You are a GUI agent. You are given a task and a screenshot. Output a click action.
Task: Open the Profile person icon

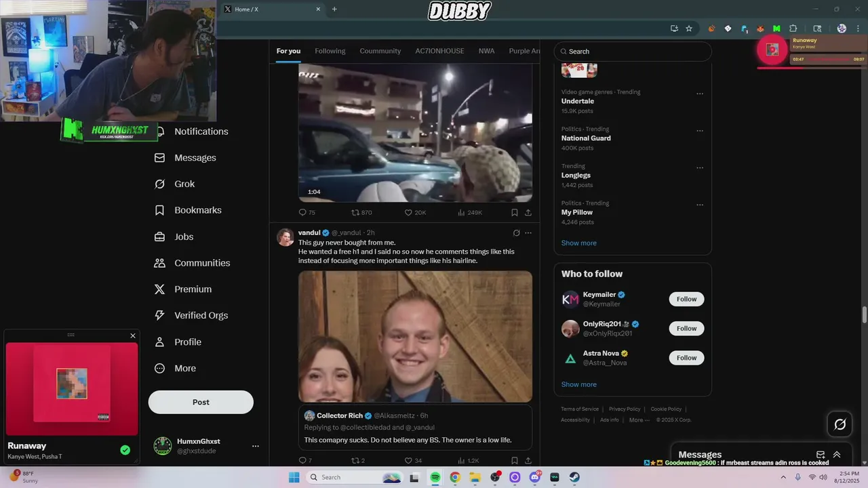[x=159, y=342]
